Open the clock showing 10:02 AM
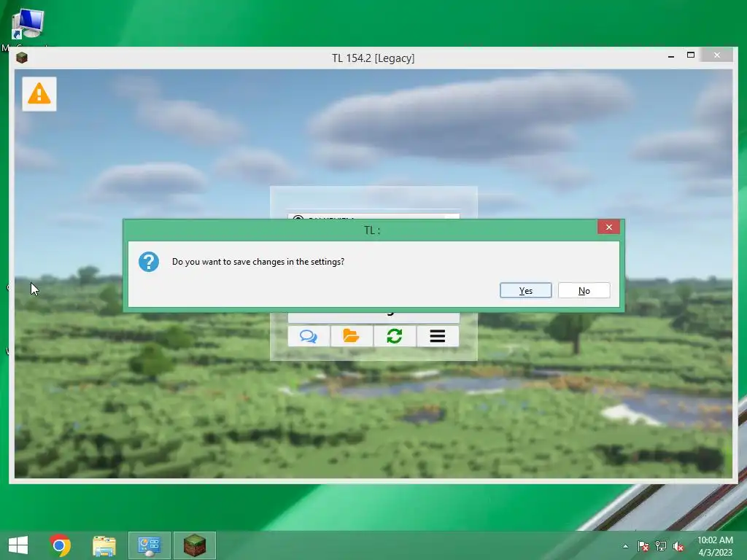 715,545
